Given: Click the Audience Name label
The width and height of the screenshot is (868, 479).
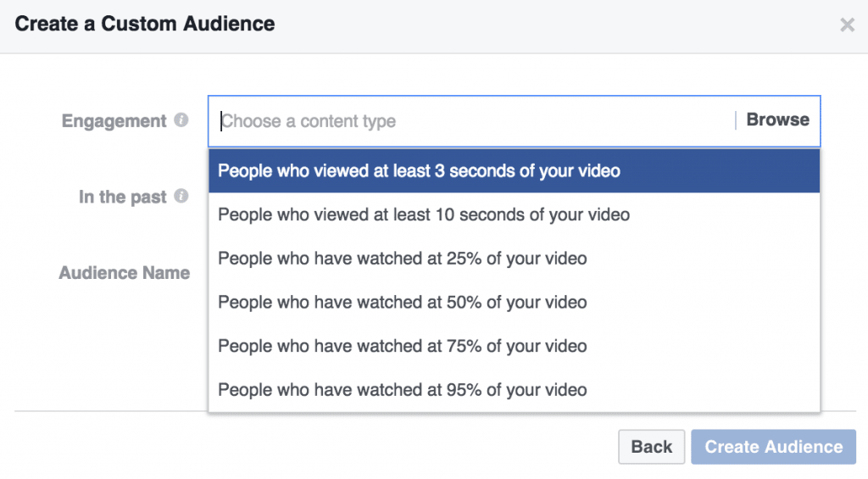Looking at the screenshot, I should coord(124,274).
